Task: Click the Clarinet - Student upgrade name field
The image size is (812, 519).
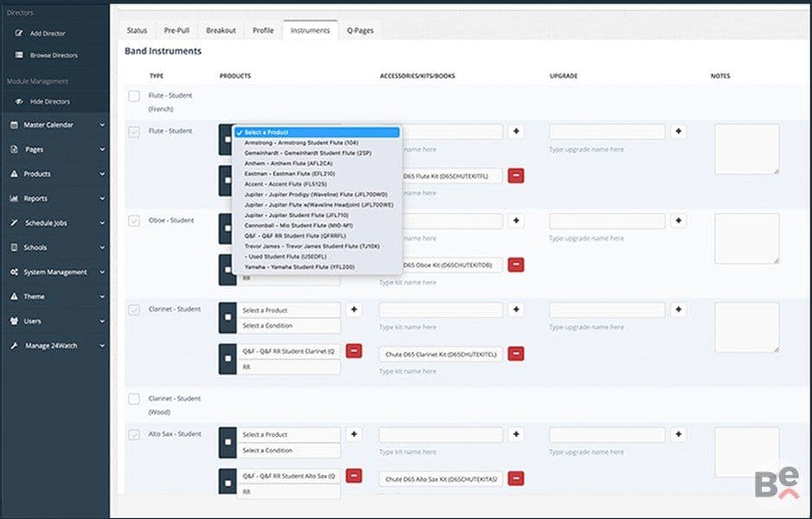Action: tap(607, 310)
